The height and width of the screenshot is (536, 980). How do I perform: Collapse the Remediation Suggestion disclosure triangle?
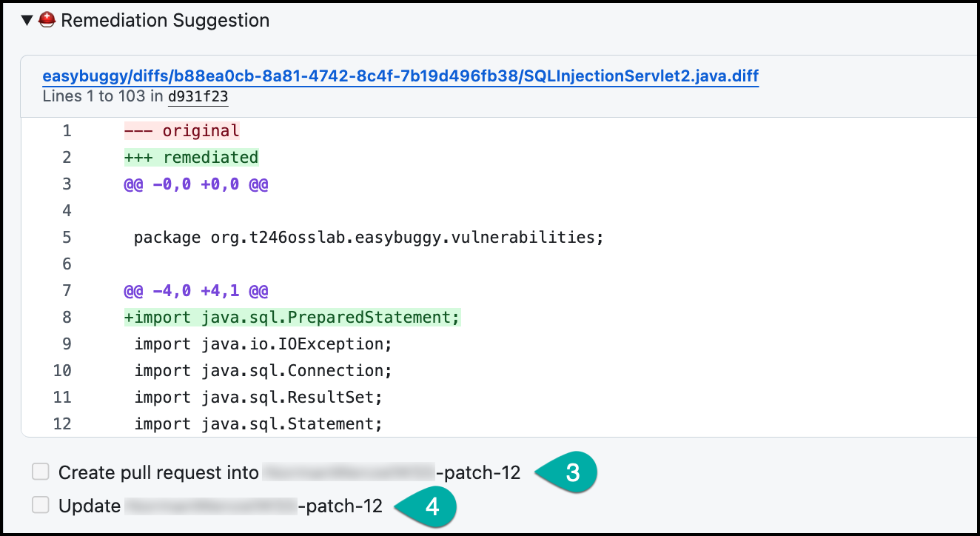click(27, 21)
